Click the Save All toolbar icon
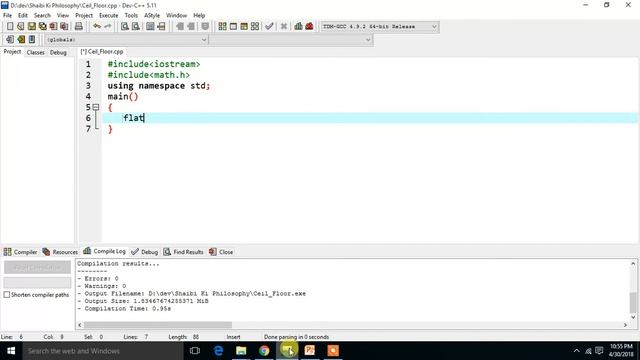 (x=42, y=27)
